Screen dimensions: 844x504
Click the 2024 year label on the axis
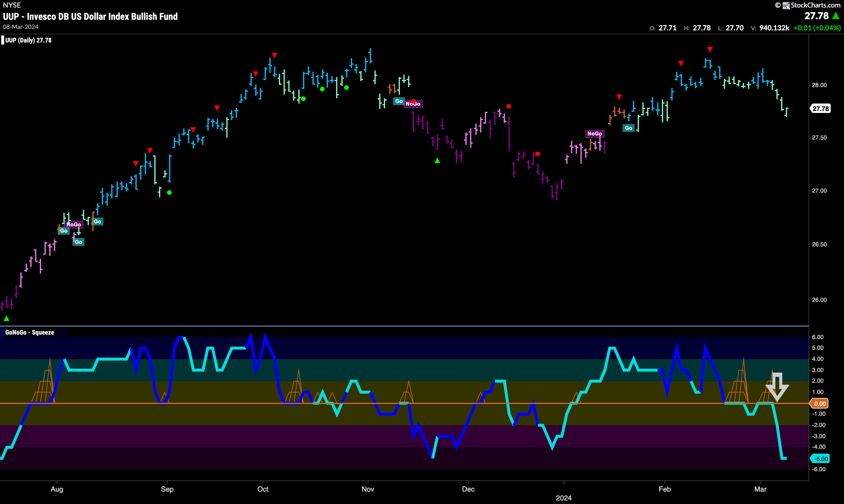[x=564, y=498]
